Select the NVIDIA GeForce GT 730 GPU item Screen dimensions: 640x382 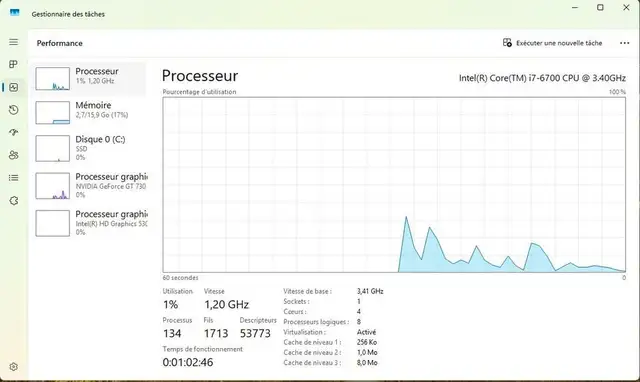point(88,186)
